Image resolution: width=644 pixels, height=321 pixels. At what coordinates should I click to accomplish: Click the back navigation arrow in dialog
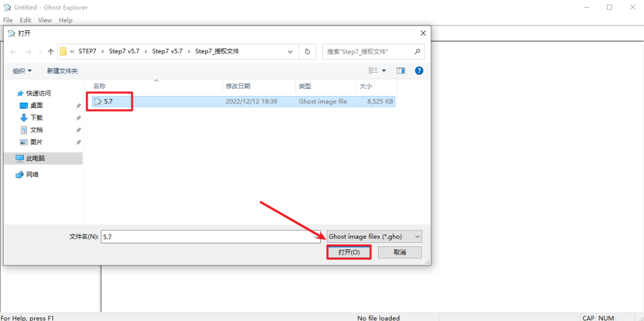[14, 51]
